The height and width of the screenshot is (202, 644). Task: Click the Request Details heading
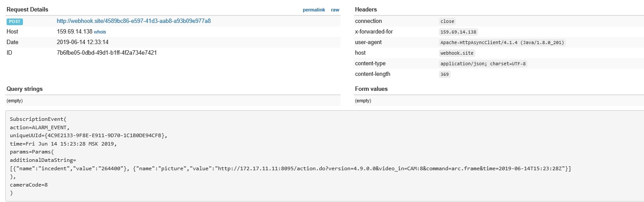click(x=27, y=10)
